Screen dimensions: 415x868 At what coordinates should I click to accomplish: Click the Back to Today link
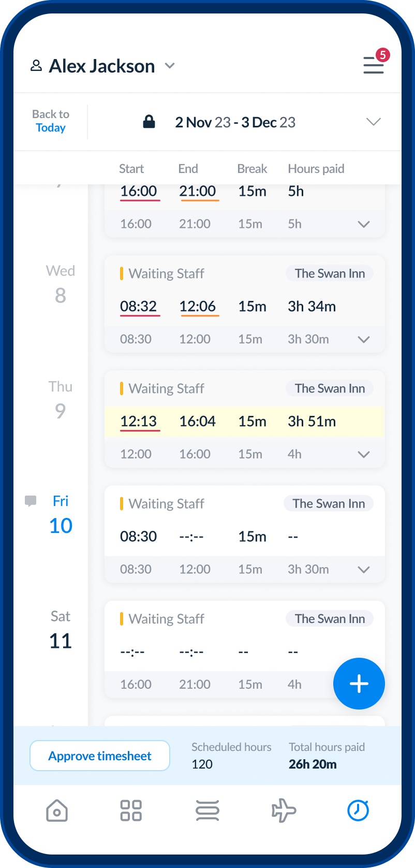[x=51, y=121]
